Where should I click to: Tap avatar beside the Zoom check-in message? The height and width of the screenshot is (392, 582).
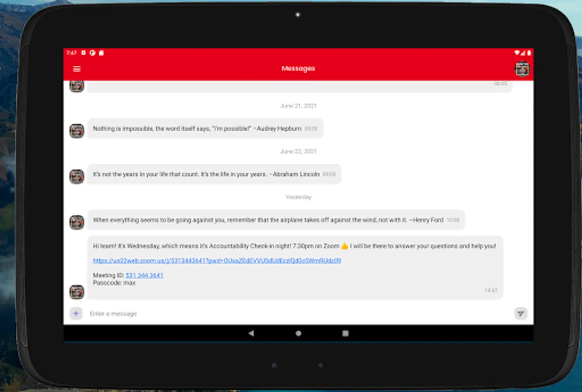tap(77, 292)
